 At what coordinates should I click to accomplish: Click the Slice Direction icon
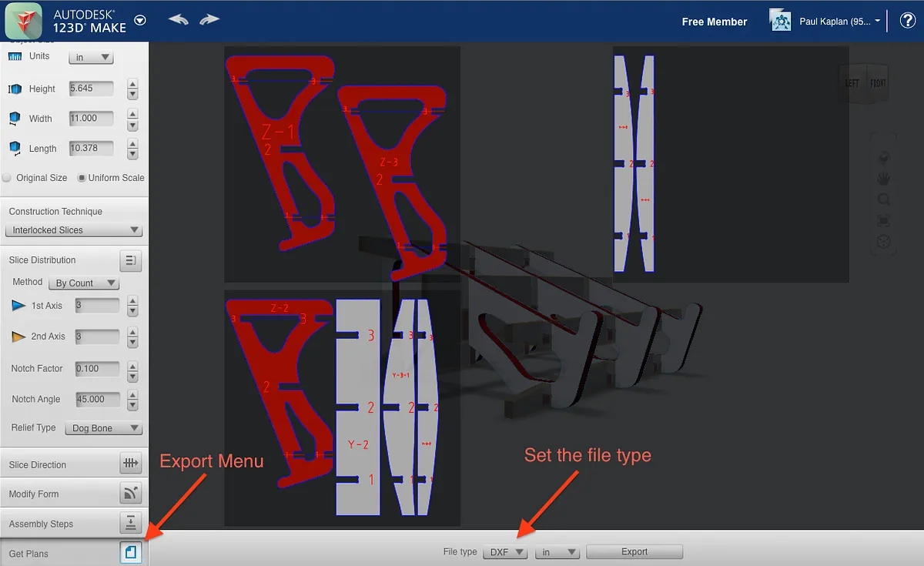[x=131, y=464]
